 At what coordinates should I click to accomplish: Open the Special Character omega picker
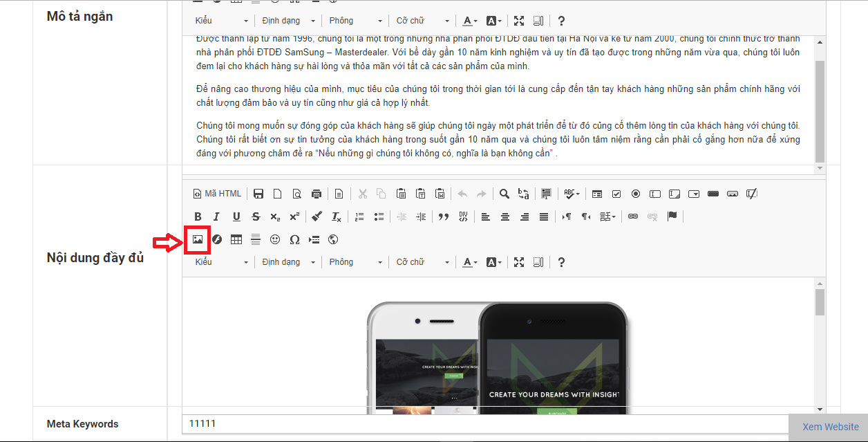(x=294, y=239)
